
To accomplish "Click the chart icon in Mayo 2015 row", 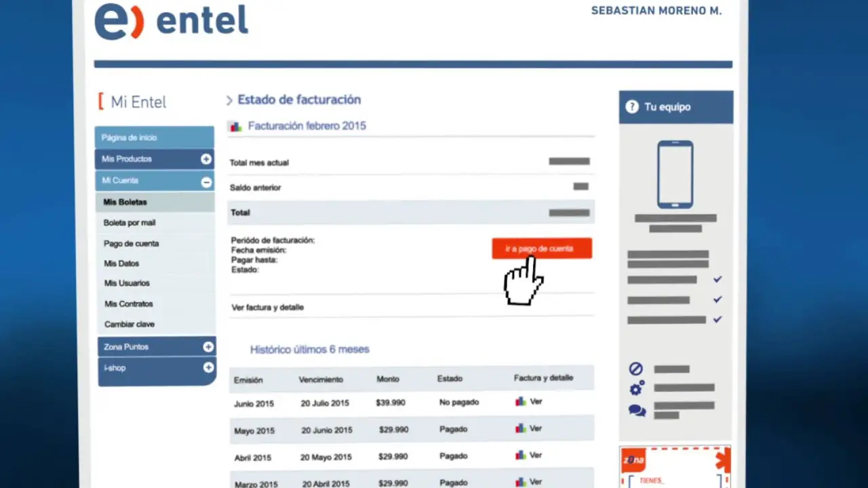I will tap(521, 428).
